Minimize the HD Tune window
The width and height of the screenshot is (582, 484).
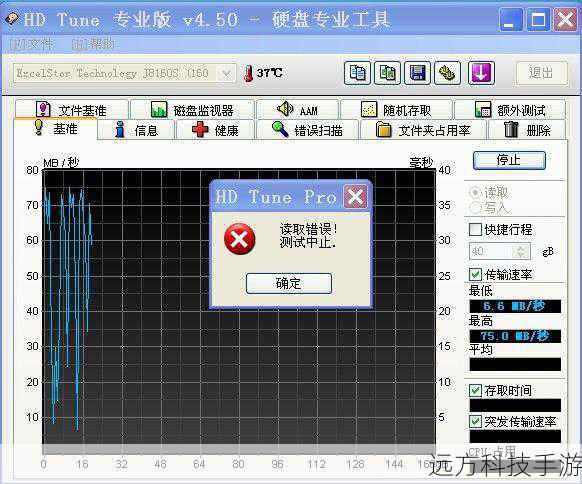point(511,19)
